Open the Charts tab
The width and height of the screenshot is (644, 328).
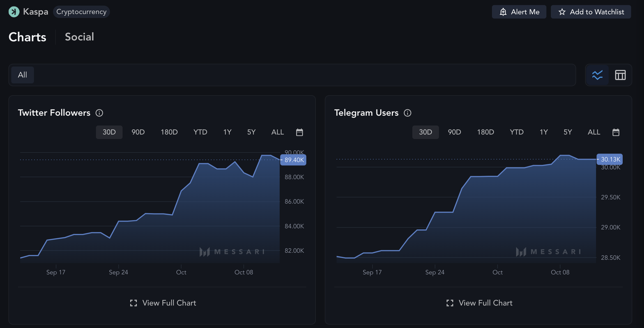27,37
